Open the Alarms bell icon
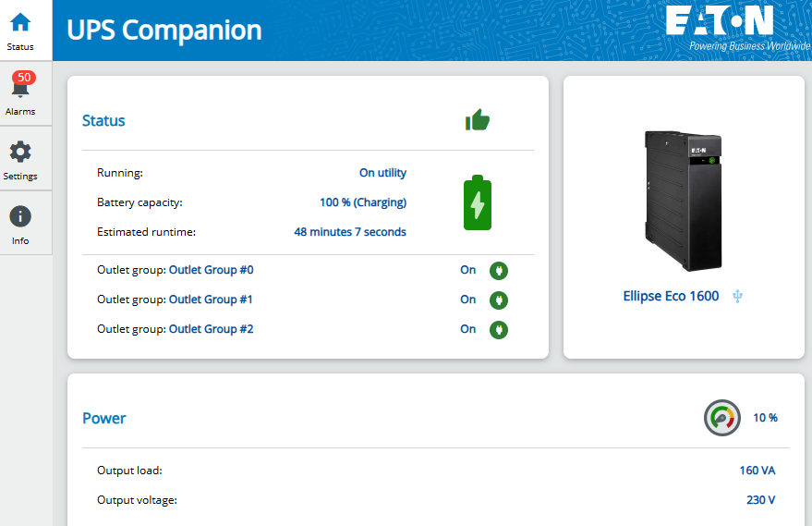This screenshot has height=526, width=812. click(20, 88)
